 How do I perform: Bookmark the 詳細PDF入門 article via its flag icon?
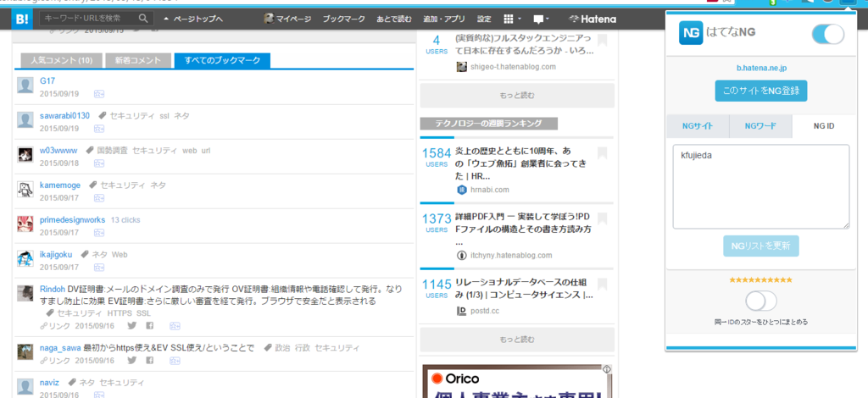coord(603,218)
